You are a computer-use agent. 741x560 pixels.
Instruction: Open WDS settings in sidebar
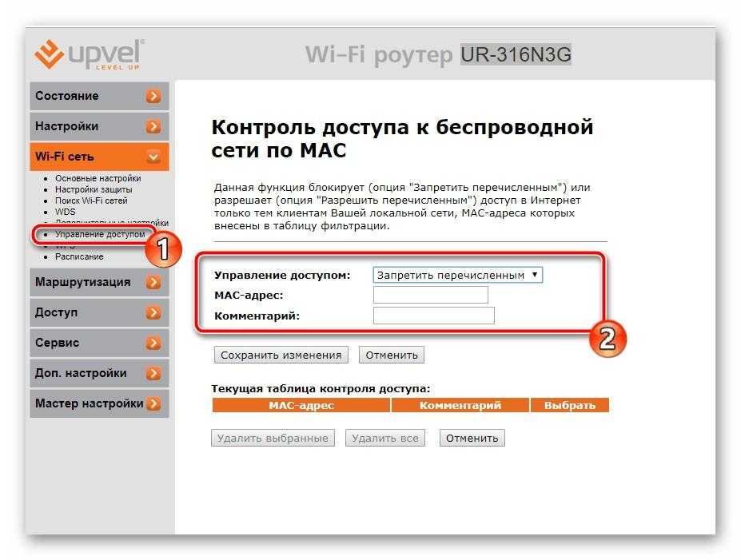[x=65, y=212]
